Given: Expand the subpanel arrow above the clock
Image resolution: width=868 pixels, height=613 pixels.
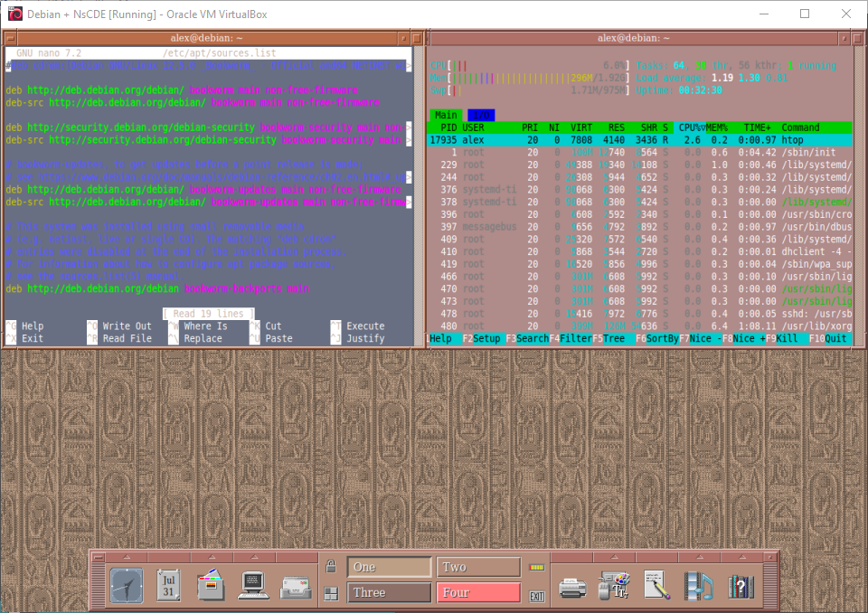Looking at the screenshot, I should [127, 556].
